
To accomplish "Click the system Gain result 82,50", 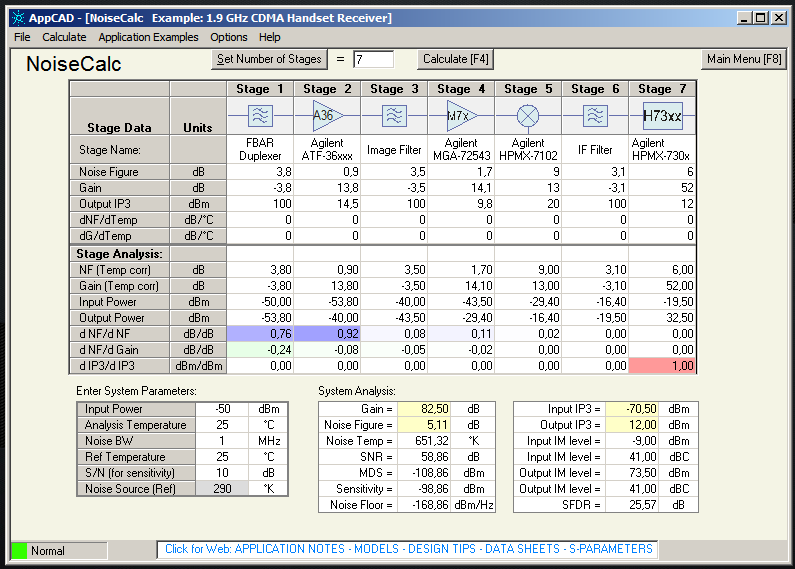I will (x=424, y=409).
